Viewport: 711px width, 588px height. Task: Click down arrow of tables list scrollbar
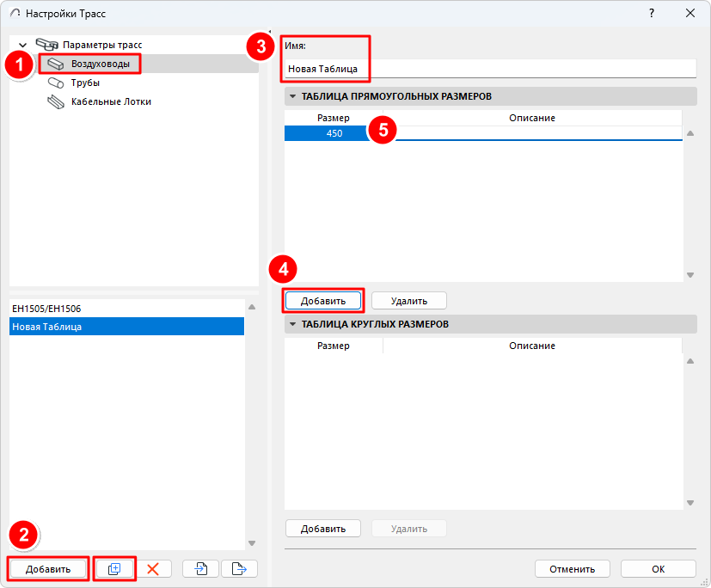click(252, 543)
